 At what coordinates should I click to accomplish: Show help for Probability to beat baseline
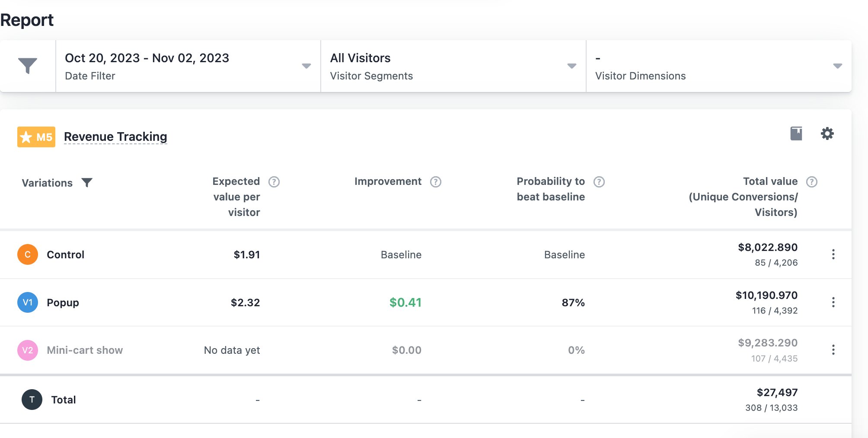coord(599,182)
